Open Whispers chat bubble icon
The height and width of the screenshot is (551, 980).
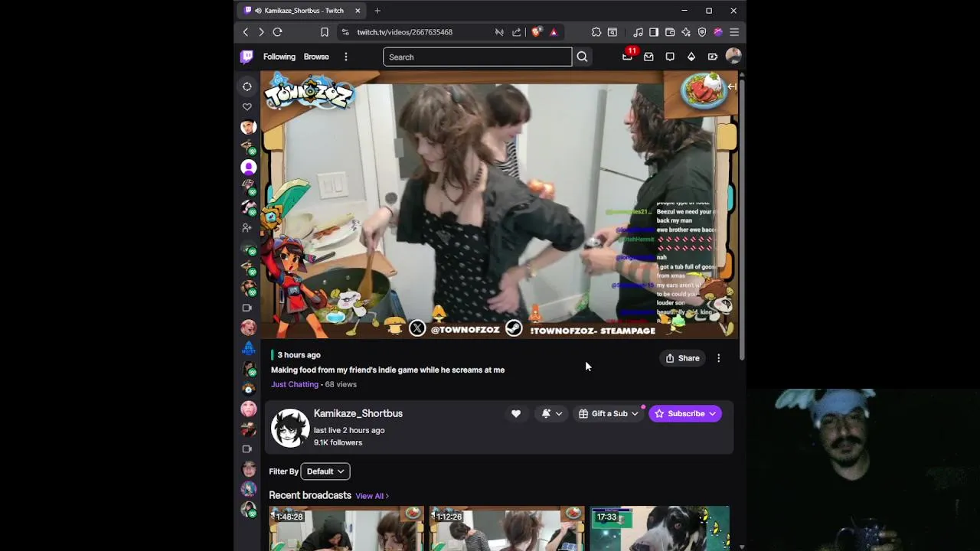[x=670, y=57]
